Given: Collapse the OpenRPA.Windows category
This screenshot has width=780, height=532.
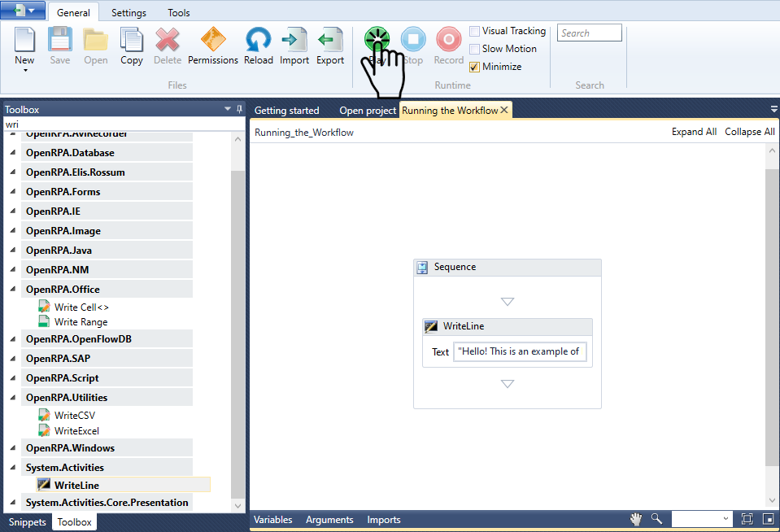Looking at the screenshot, I should 13,448.
